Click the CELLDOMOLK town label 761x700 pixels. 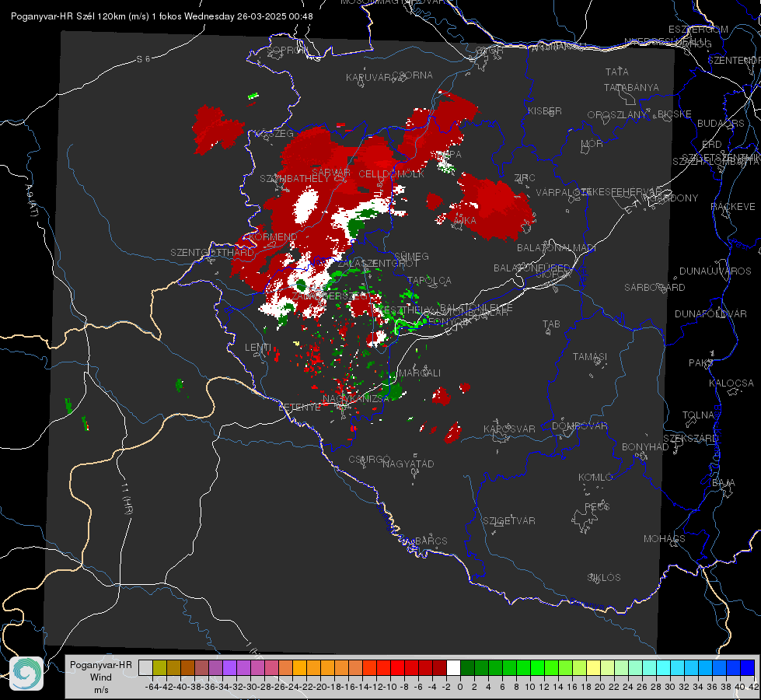[391, 174]
